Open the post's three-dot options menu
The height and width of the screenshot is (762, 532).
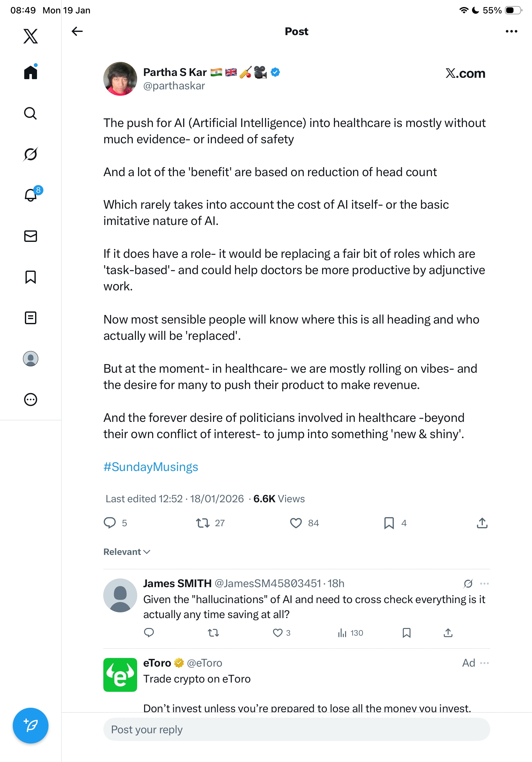[x=511, y=31]
